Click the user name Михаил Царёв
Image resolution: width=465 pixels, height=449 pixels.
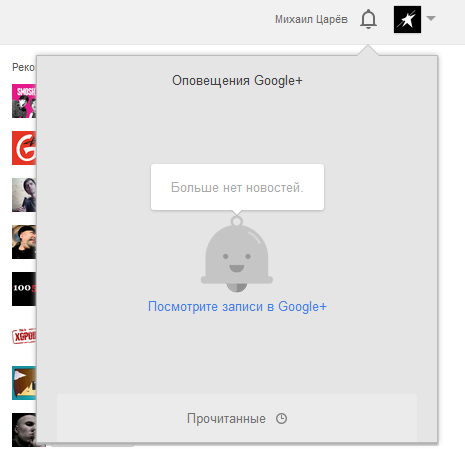click(x=311, y=19)
